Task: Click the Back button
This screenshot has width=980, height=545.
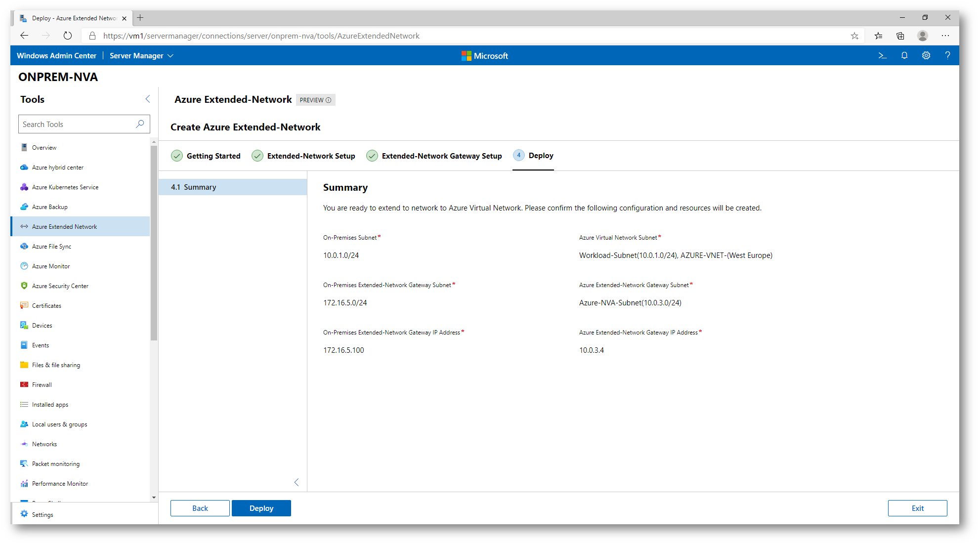Action: 200,508
